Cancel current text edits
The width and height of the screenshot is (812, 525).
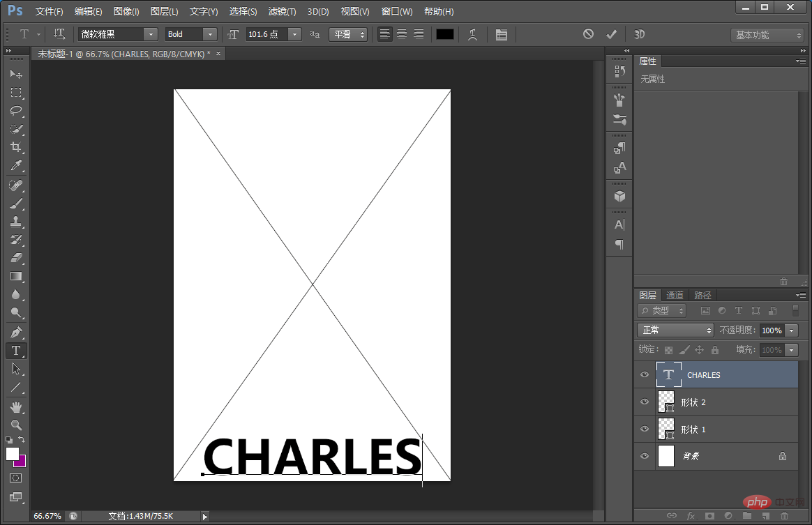[x=588, y=34]
